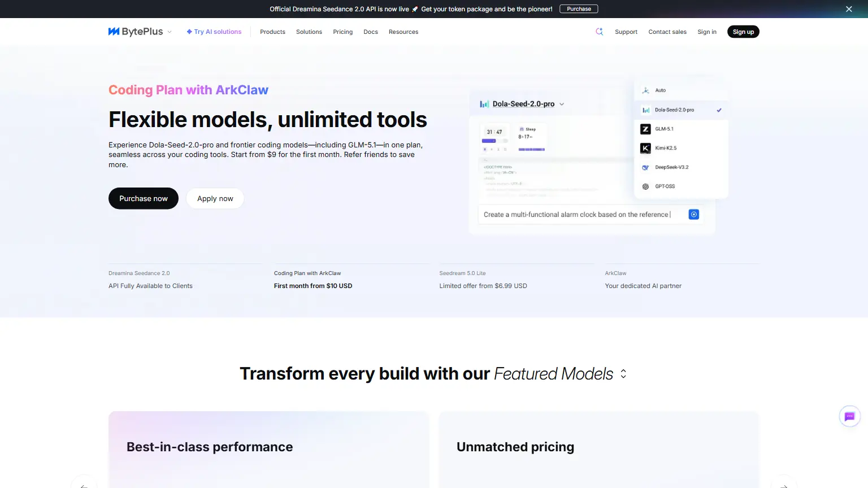
Task: Open Unmatched pricing card
Action: (599, 450)
